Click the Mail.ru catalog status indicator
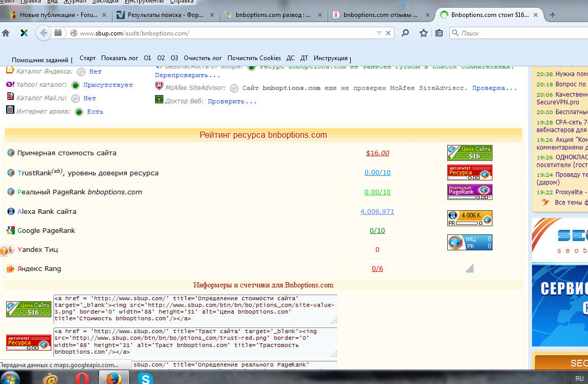Viewport: 588px width, 384px height. (75, 98)
